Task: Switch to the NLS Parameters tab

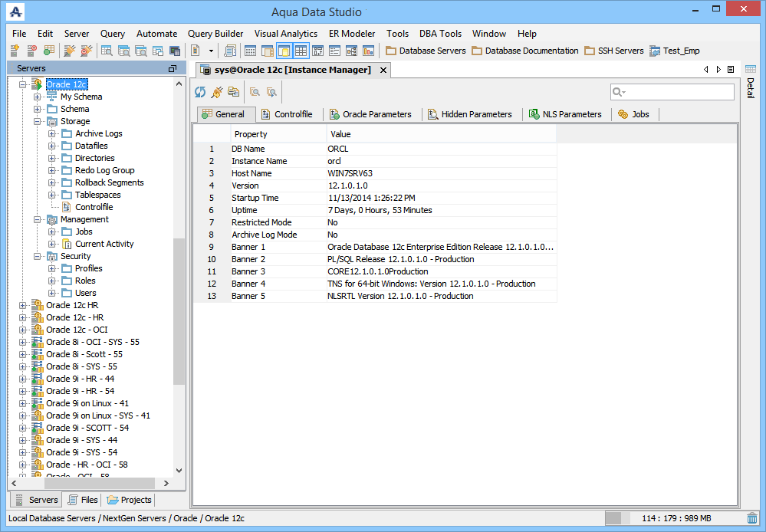Action: click(x=565, y=114)
